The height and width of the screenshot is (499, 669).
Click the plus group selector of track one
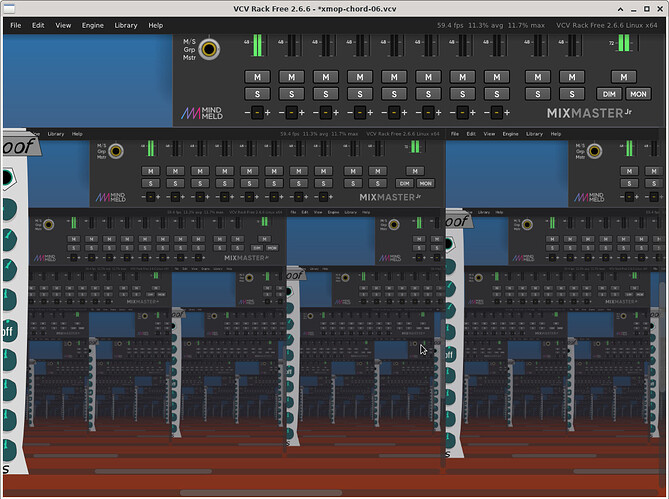click(x=268, y=113)
